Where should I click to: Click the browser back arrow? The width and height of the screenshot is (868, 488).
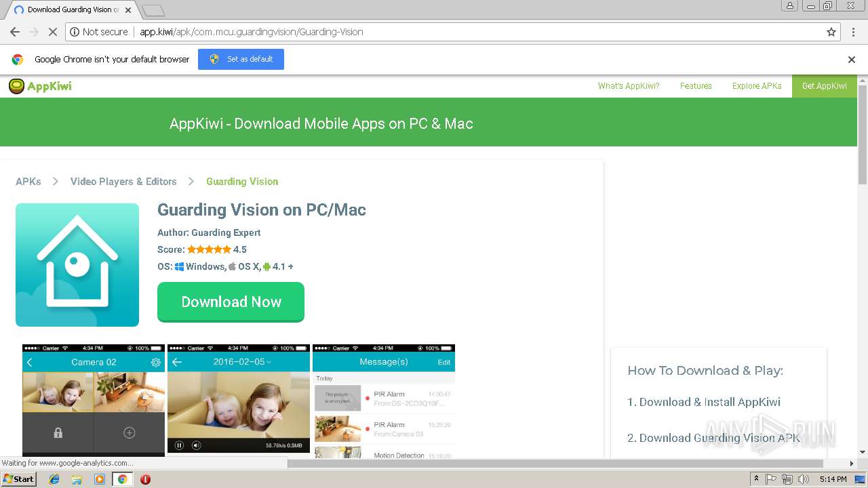(x=15, y=32)
